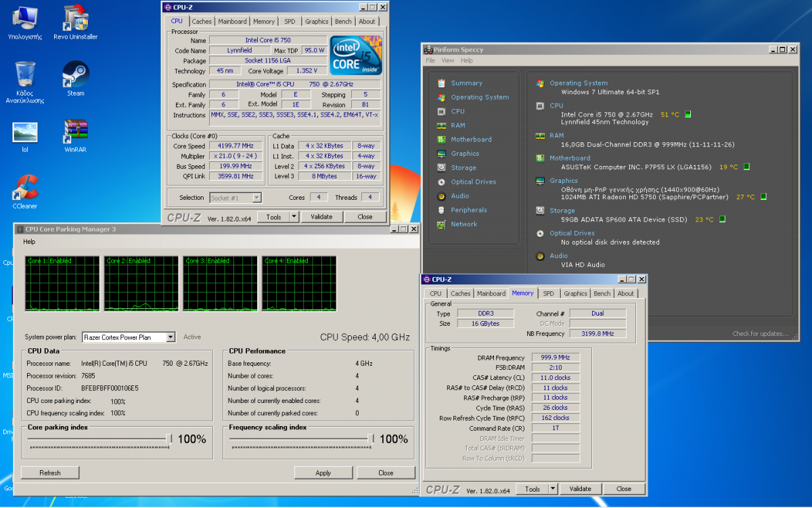Click the green SSD temperature indicator in Speccy
Screen dimensions: 812x508
(x=722, y=219)
